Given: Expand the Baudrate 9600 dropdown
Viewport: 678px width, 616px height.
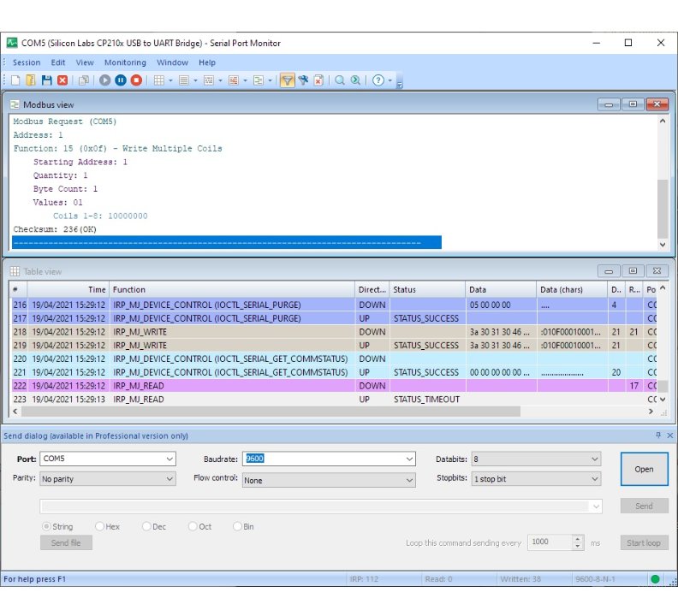Looking at the screenshot, I should pos(409,459).
